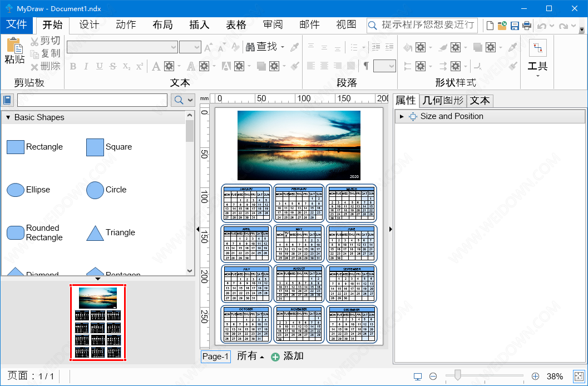Viewport: 588px width, 386px height.
Task: Click the Undo arrow icon
Action: click(541, 26)
